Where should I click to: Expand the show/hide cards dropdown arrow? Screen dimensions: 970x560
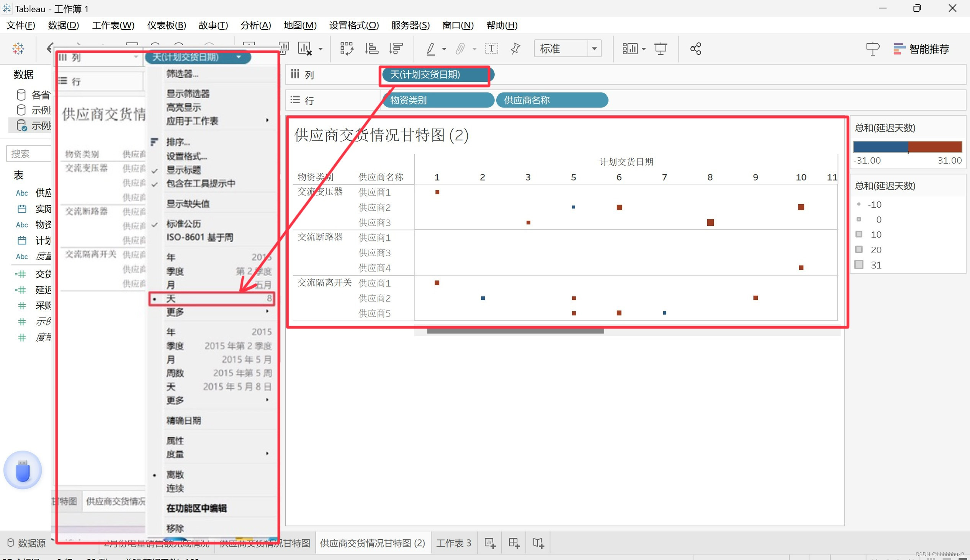click(x=644, y=49)
